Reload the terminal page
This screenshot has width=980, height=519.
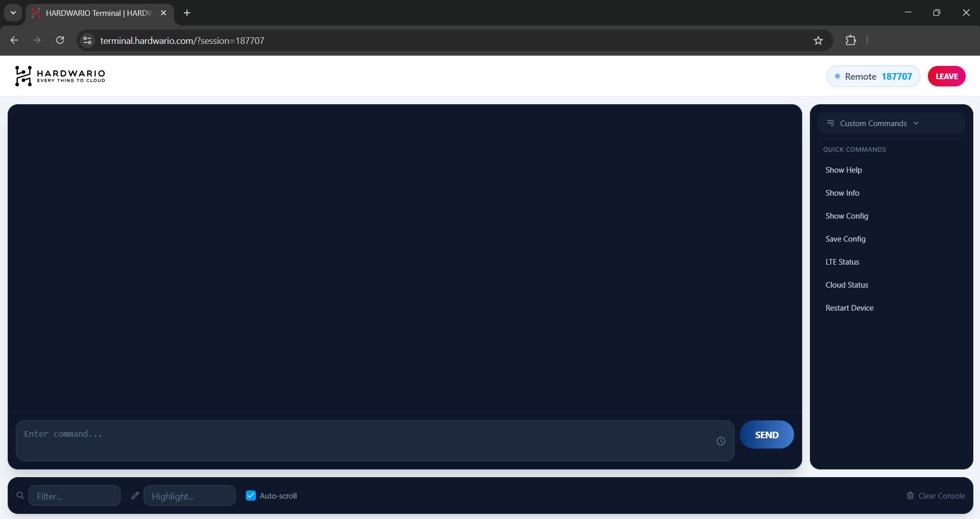(60, 40)
